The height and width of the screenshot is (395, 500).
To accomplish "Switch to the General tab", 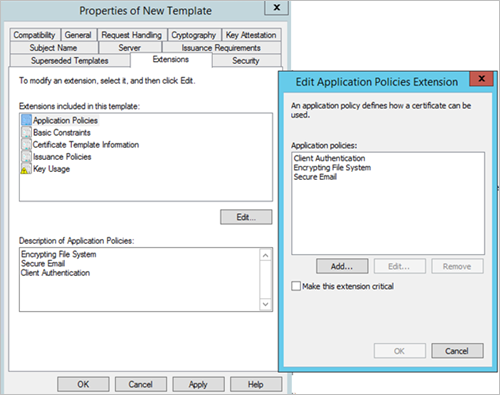I will point(78,35).
